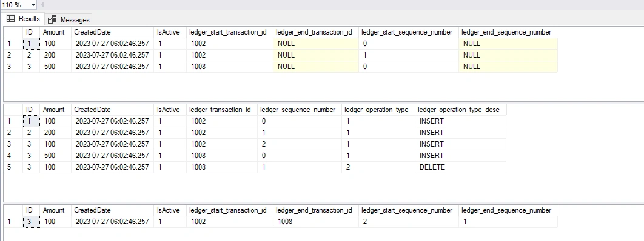Select Amount 500 in the NULL row

pyautogui.click(x=55, y=67)
